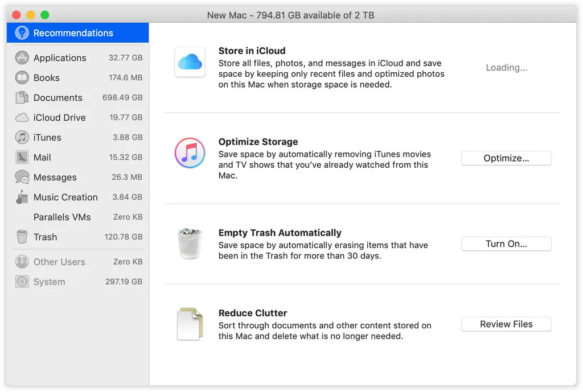Click the 297.19 GB System size
Viewport: 583px width, 392px height.
click(x=124, y=282)
